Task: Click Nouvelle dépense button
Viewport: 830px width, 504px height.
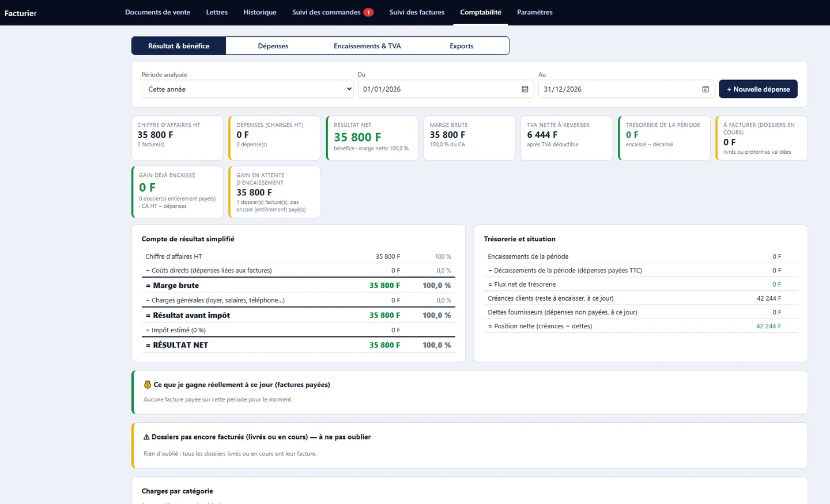Action: (758, 89)
